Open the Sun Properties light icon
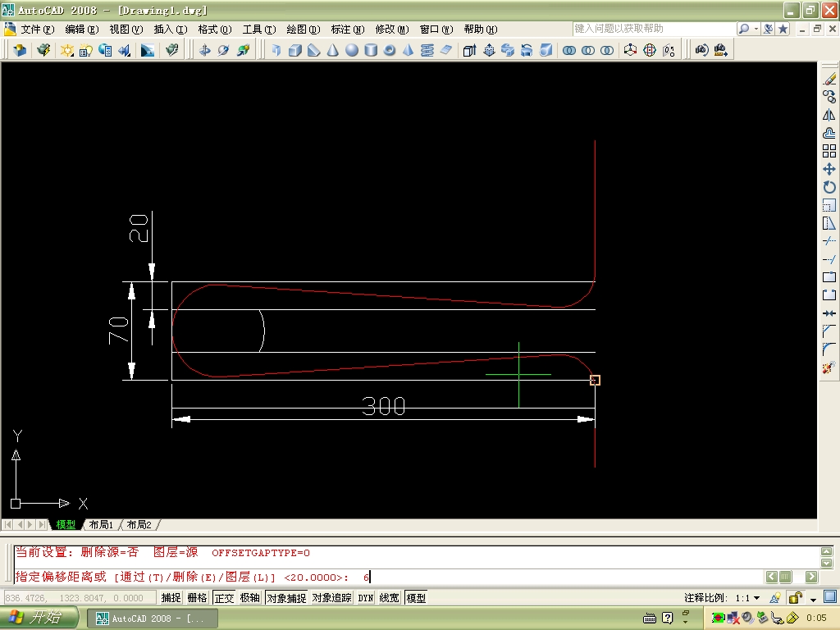This screenshot has width=840, height=630. coord(67,50)
